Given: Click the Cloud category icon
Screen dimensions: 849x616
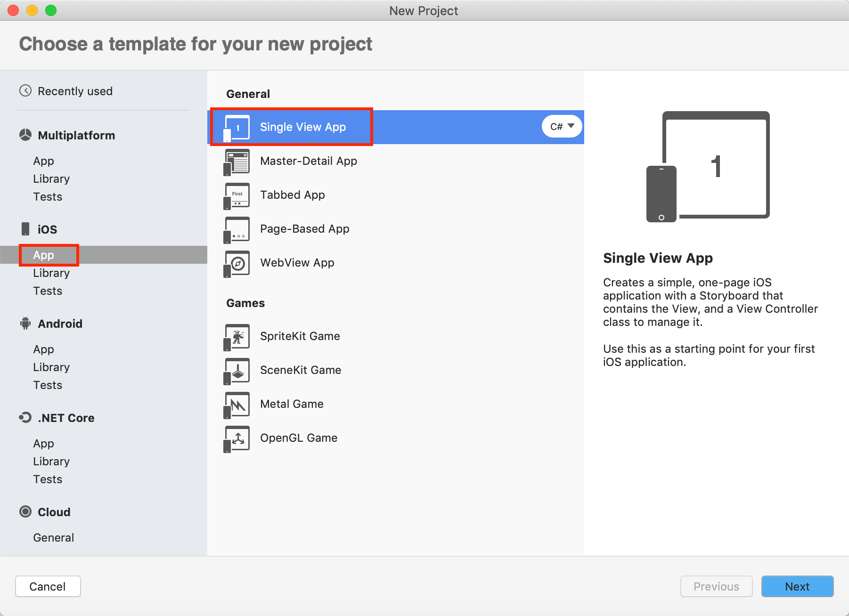Looking at the screenshot, I should point(25,511).
